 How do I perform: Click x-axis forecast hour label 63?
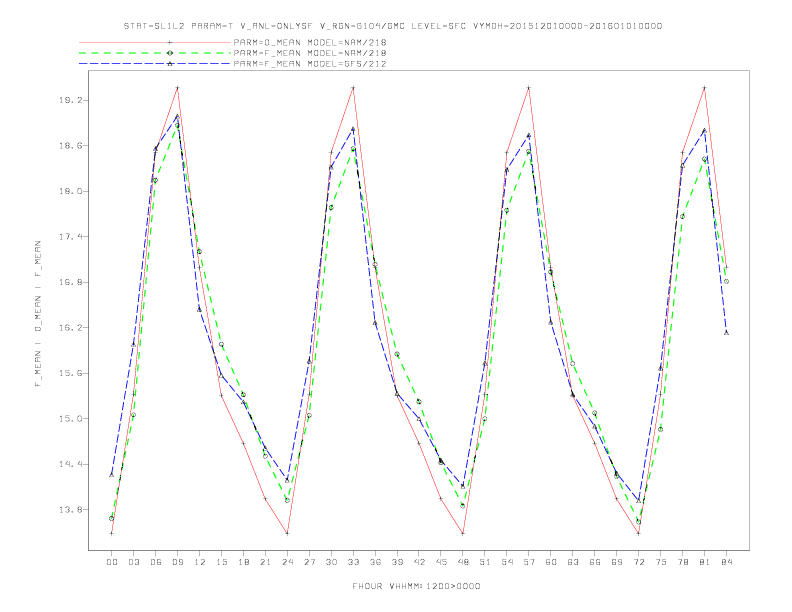(x=573, y=562)
